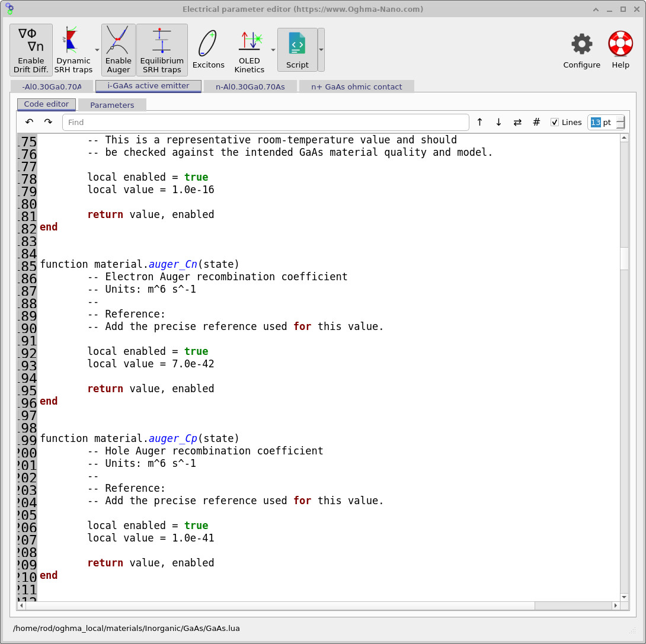Focus the Find search field
Viewport: 646px width, 644px height.
click(266, 122)
